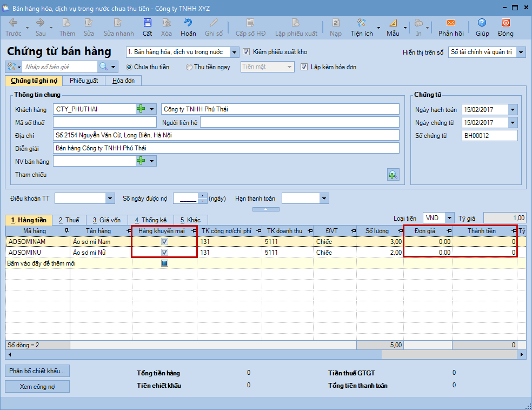Viewport: 532px width, 410px height.
Task: Click the Hoãn (undo) toolbar icon
Action: [x=188, y=23]
